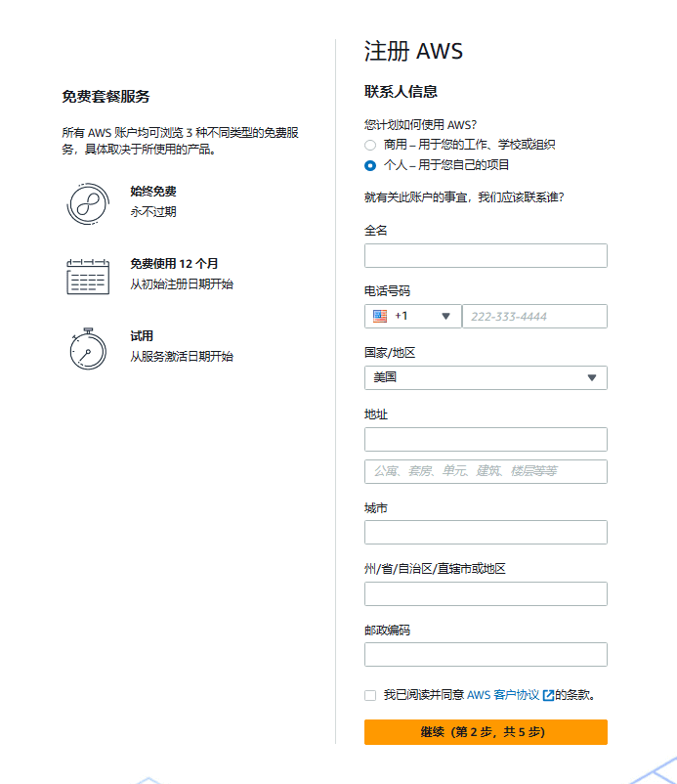
Task: Click the 您计划如何使用 AWS? question text
Action: (x=421, y=124)
